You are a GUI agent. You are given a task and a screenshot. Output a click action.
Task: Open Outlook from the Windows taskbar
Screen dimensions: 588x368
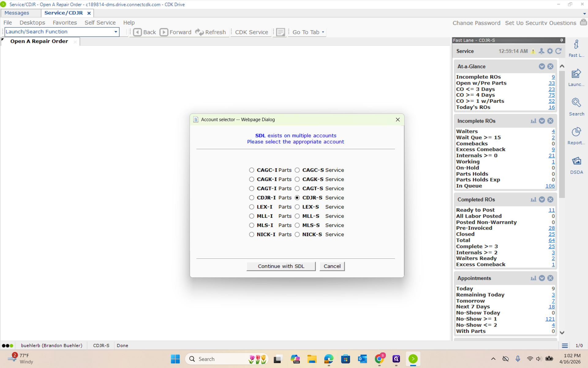(363, 359)
